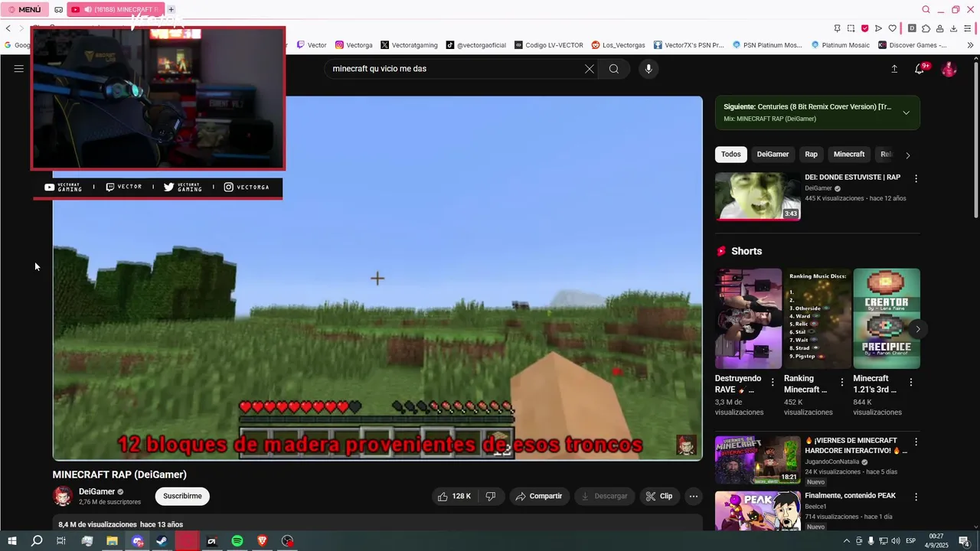Open the Minecraft 1.21's 3rd short
980x551 pixels.
(887, 318)
